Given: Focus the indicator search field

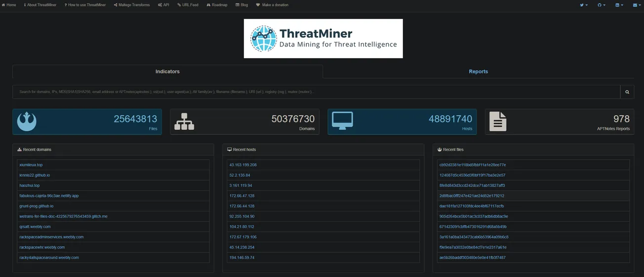Looking at the screenshot, I should coord(317,92).
